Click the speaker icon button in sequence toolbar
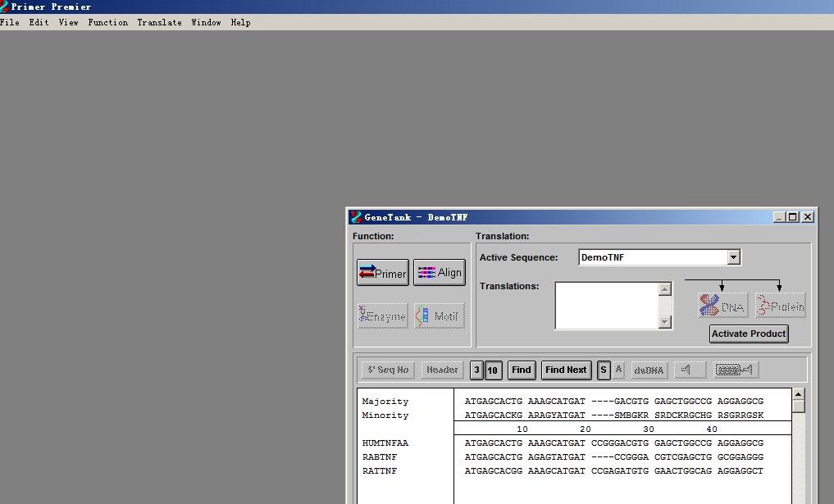The image size is (834, 504). [690, 370]
